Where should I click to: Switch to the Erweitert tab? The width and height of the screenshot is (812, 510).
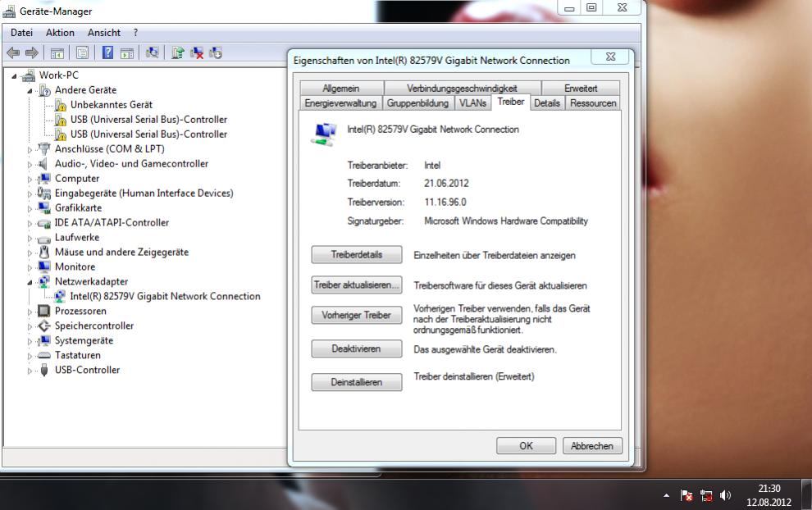(581, 88)
